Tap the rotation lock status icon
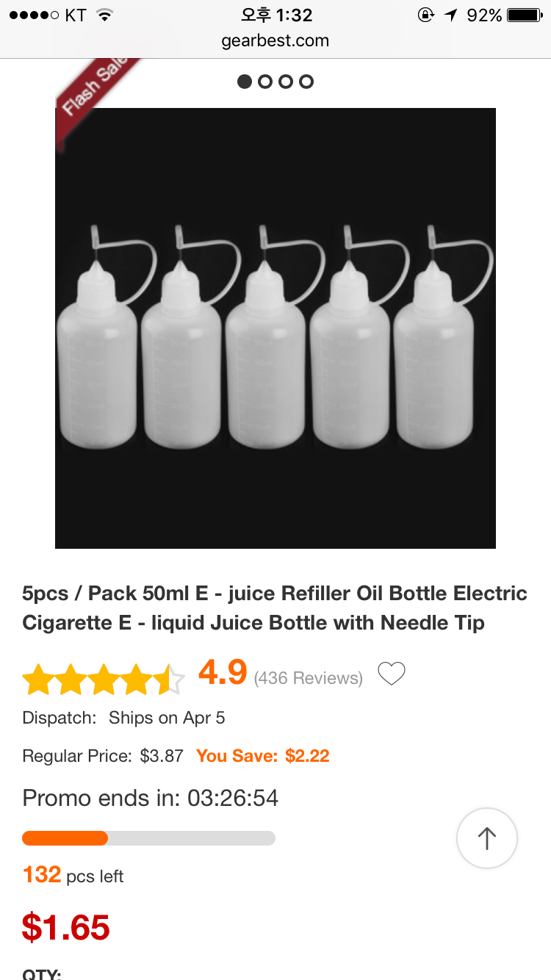Image resolution: width=551 pixels, height=980 pixels. pos(425,15)
